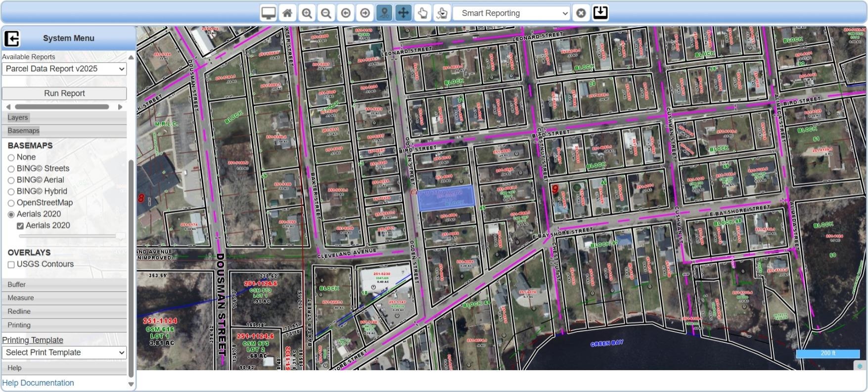Click the sidebar scroll up arrow
Image resolution: width=868 pixels, height=392 pixels.
click(131, 57)
